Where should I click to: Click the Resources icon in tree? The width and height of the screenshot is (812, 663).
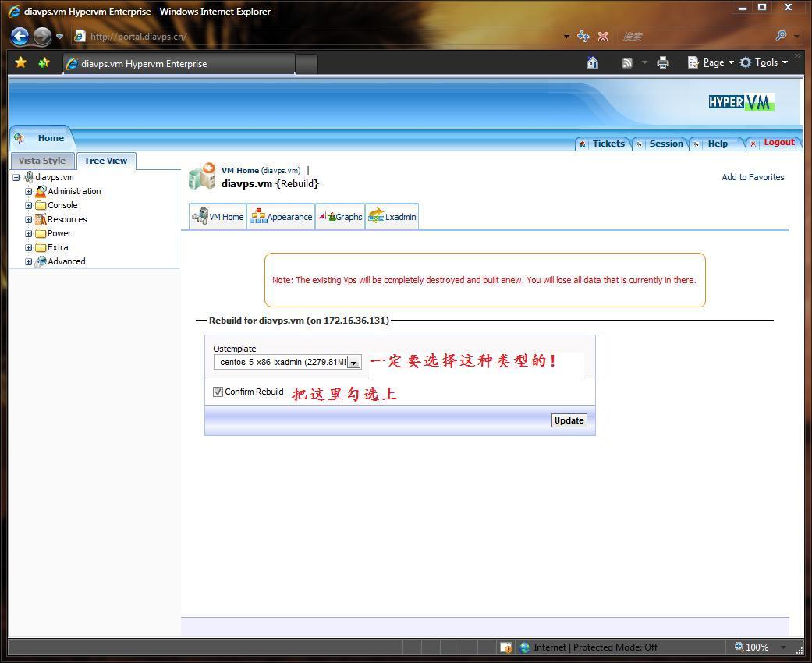41,219
